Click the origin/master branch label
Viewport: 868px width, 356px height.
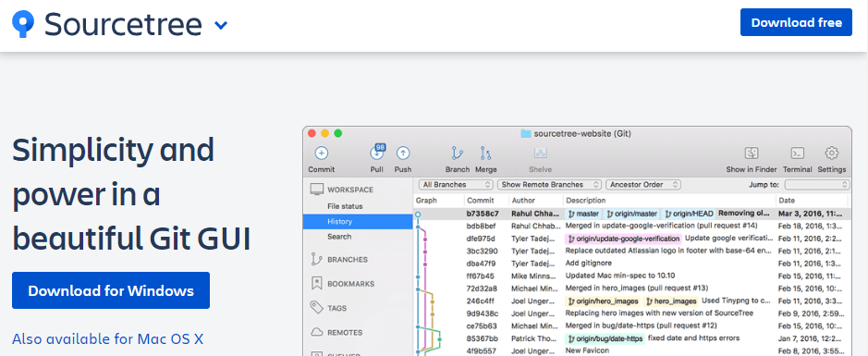click(x=632, y=214)
